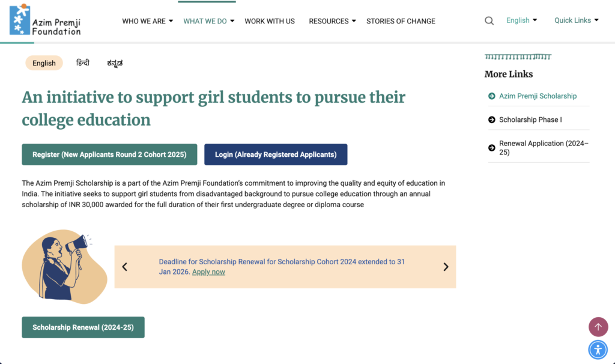Click Register for New Applicants Round 2
This screenshot has height=364, width=615.
(109, 154)
